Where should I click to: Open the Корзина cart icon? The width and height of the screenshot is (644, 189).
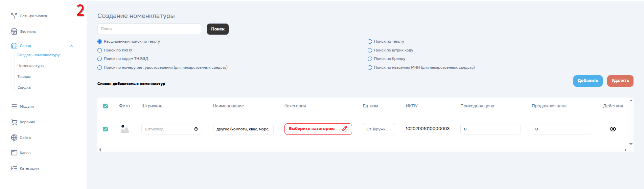tap(14, 122)
